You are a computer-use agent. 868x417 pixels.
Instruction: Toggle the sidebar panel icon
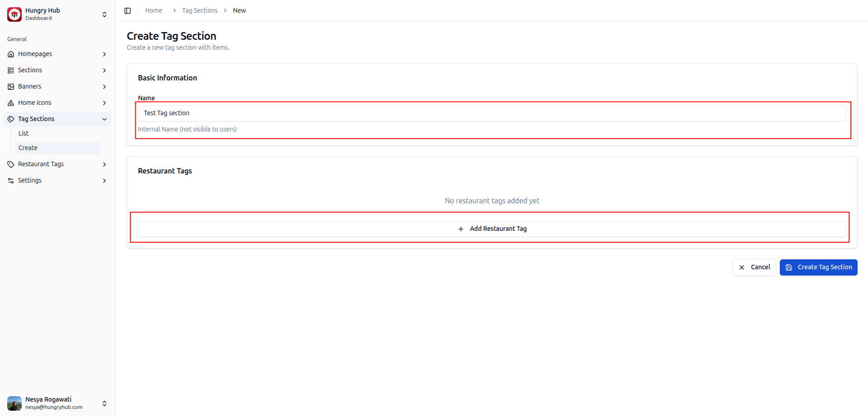coord(128,10)
